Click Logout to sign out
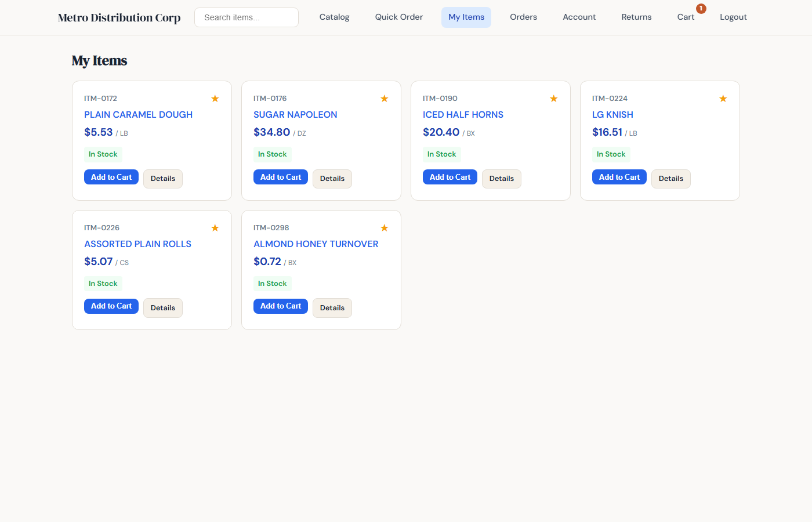Screen dimensions: 812x522 [733, 17]
